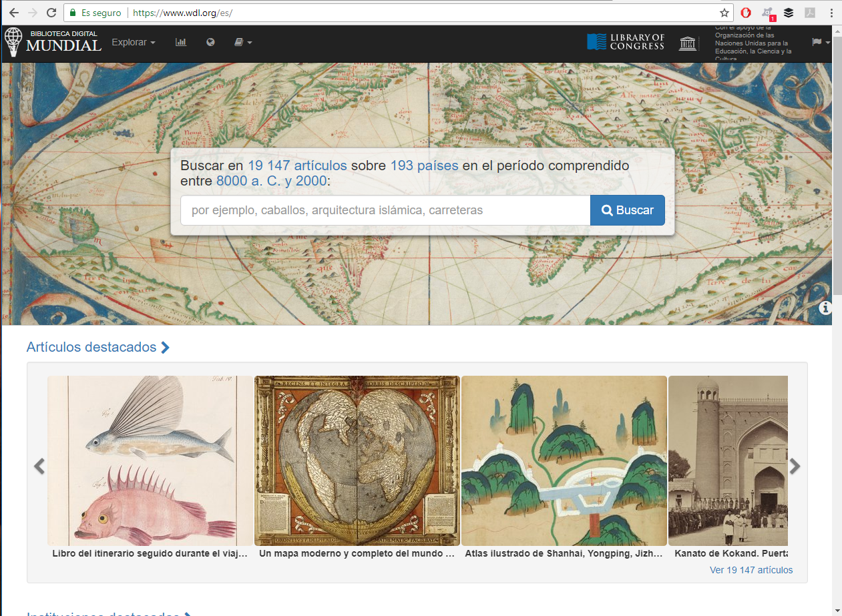Open the timeline bar chart icon
The width and height of the screenshot is (842, 616).
pos(180,42)
